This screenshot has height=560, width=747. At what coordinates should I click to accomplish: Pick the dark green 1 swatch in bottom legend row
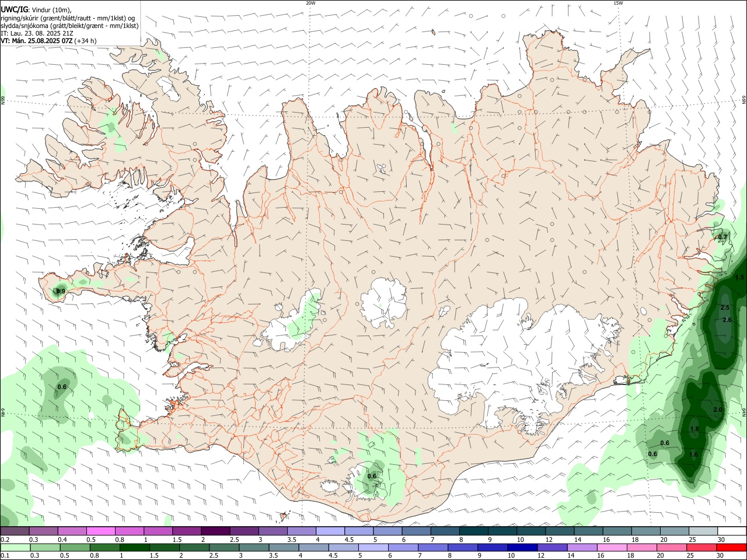pos(134,547)
